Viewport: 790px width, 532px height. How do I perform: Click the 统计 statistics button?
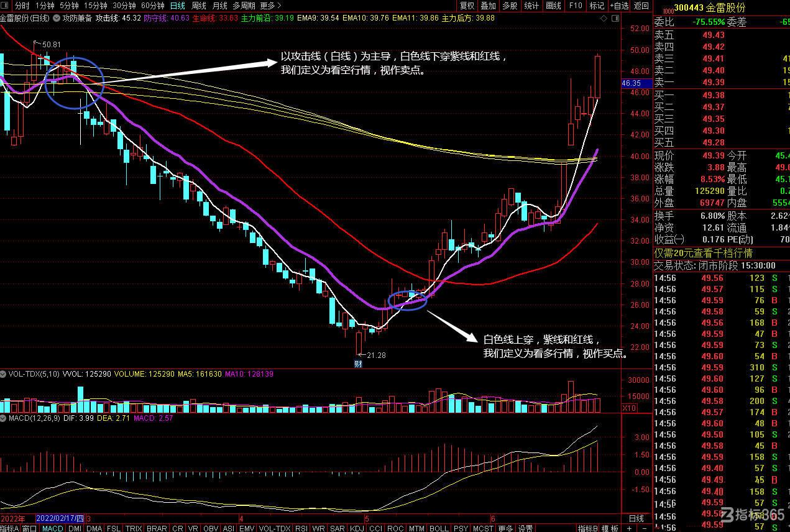tap(531, 6)
